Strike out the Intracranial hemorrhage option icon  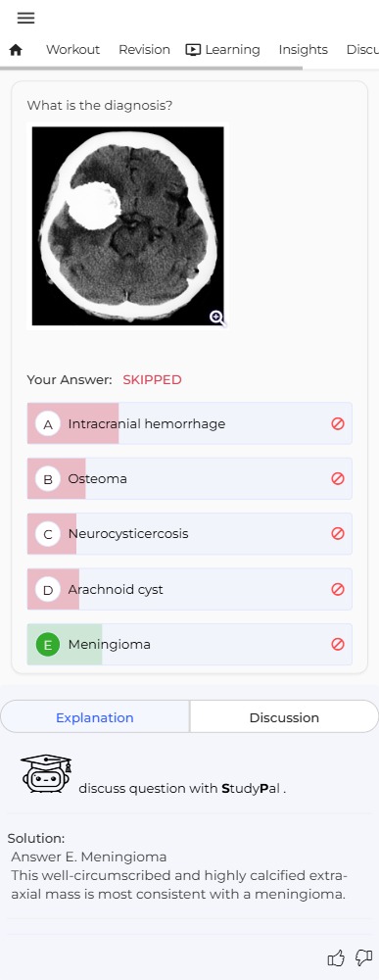pyautogui.click(x=338, y=423)
